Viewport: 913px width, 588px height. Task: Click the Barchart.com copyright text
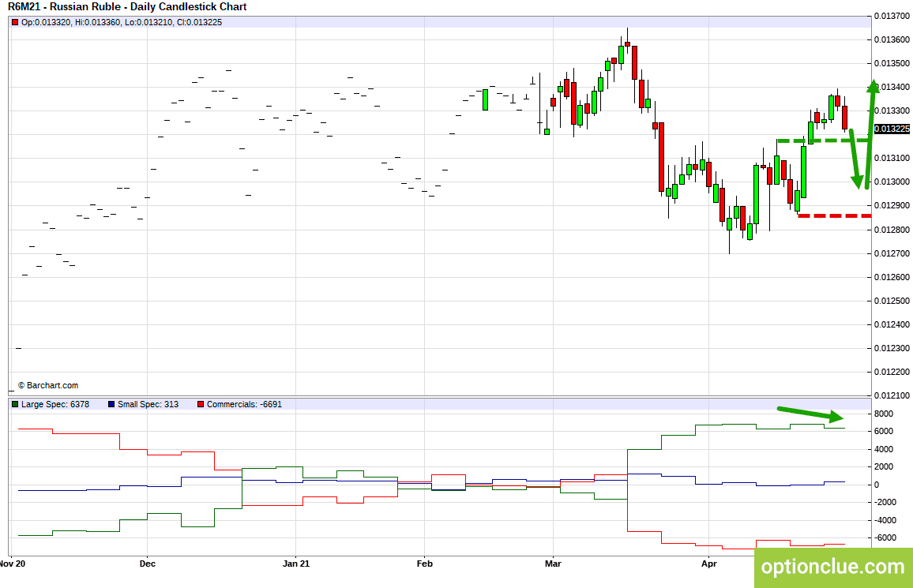click(47, 386)
